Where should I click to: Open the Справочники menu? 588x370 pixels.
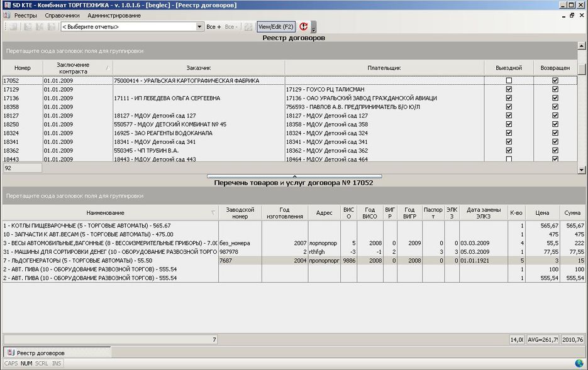point(62,15)
